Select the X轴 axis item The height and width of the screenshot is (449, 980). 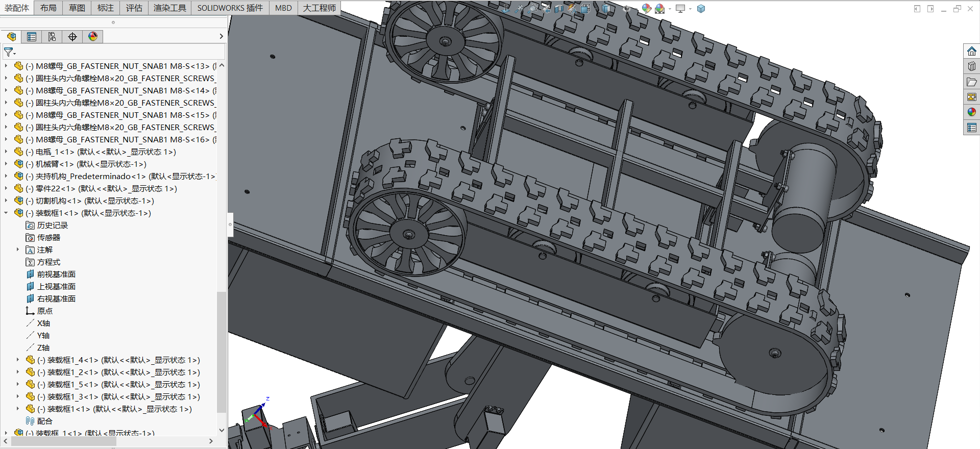pos(43,323)
